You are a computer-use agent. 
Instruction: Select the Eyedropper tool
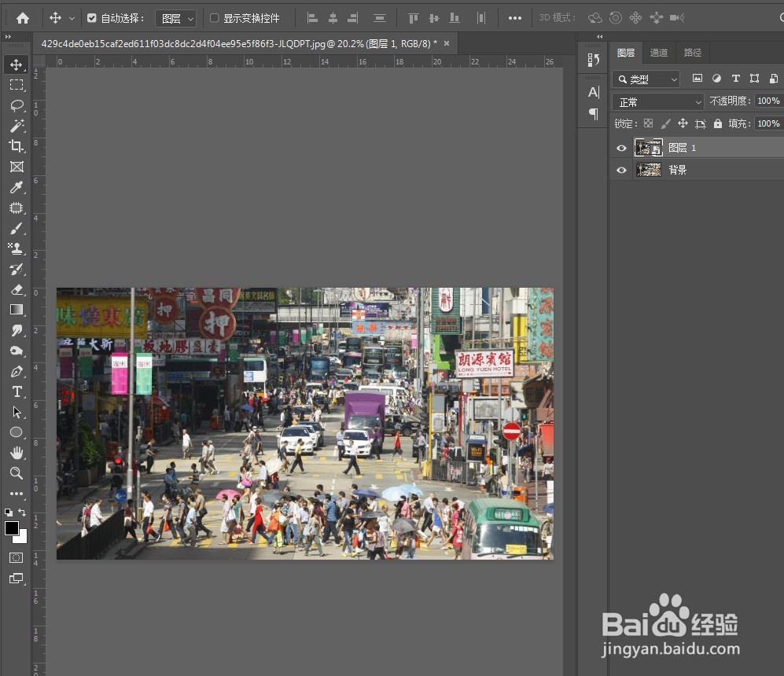pyautogui.click(x=16, y=187)
